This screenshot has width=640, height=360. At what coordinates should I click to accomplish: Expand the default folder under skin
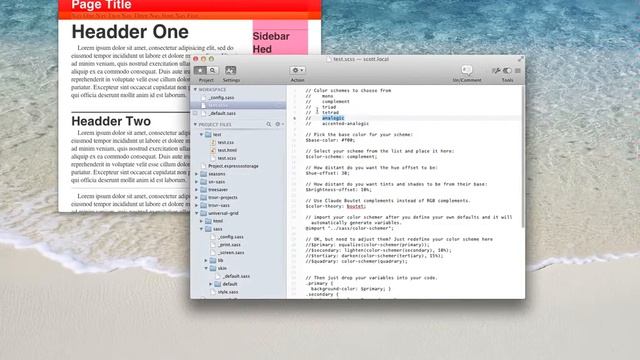point(211,284)
